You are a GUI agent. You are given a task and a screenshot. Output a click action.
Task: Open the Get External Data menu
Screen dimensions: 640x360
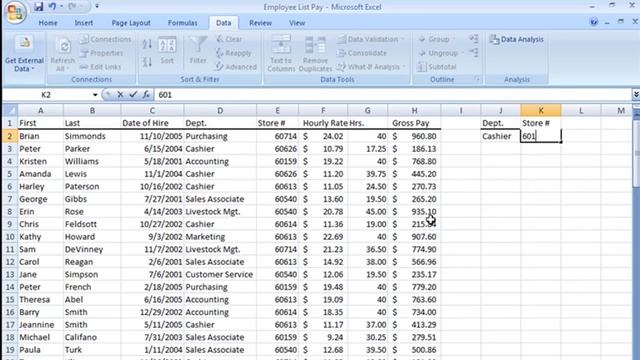[x=24, y=54]
